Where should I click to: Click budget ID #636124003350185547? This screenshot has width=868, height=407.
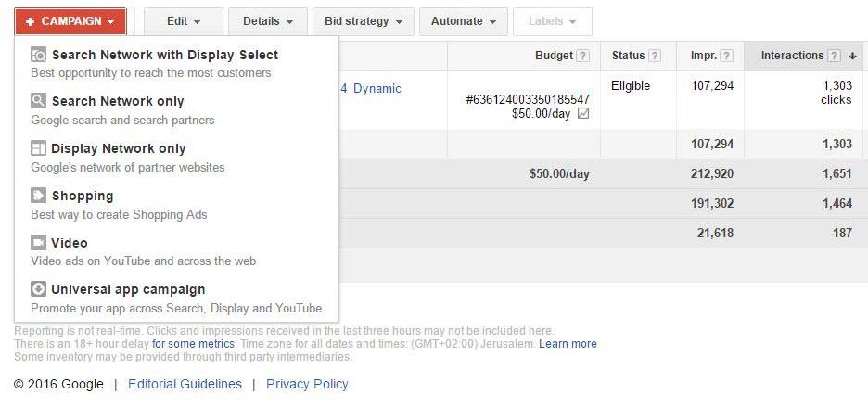(x=528, y=100)
